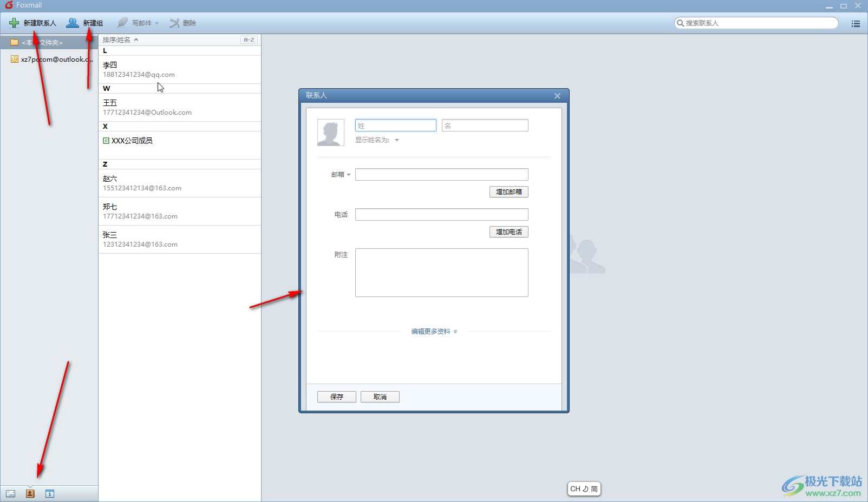Click the CH 简 input method indicator

click(x=584, y=488)
